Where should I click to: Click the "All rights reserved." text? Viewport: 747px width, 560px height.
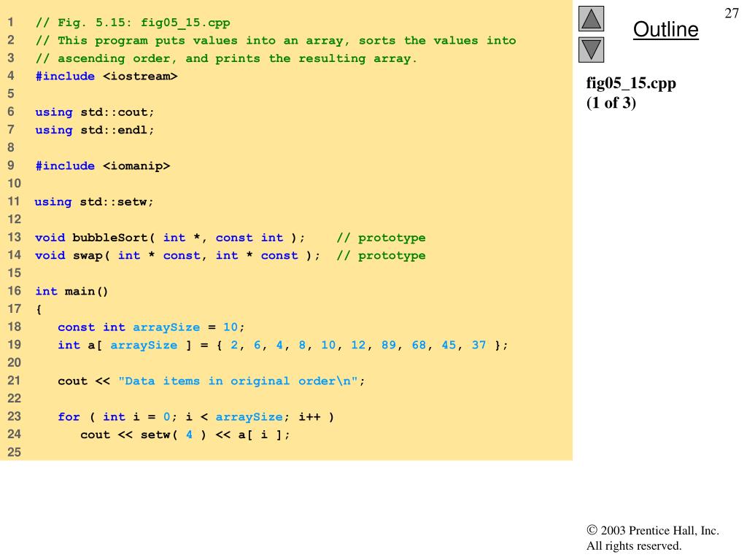click(634, 545)
